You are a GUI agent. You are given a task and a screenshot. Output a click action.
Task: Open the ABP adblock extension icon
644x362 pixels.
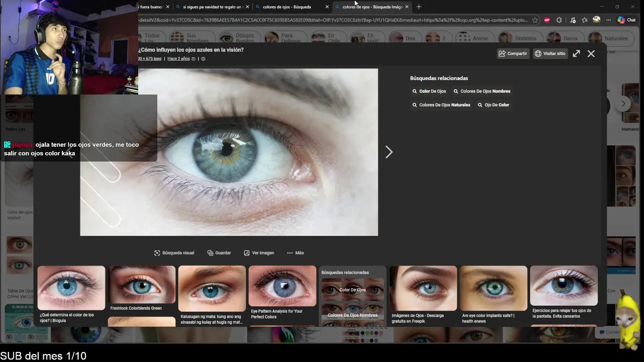pos(547,20)
